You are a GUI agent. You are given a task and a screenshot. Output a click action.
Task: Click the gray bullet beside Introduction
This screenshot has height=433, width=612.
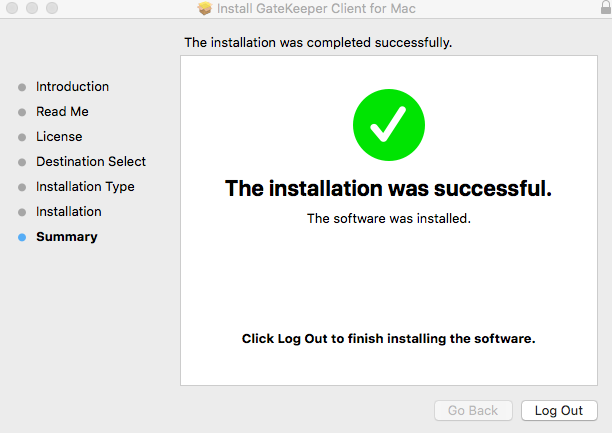coord(22,87)
